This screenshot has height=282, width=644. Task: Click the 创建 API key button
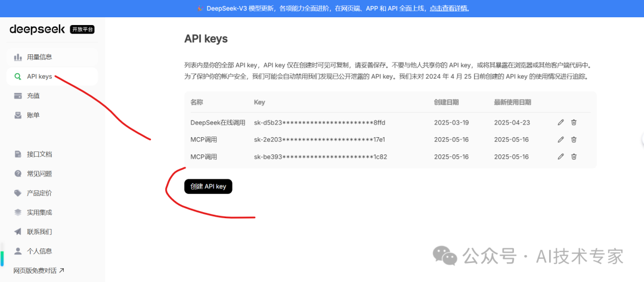click(208, 187)
